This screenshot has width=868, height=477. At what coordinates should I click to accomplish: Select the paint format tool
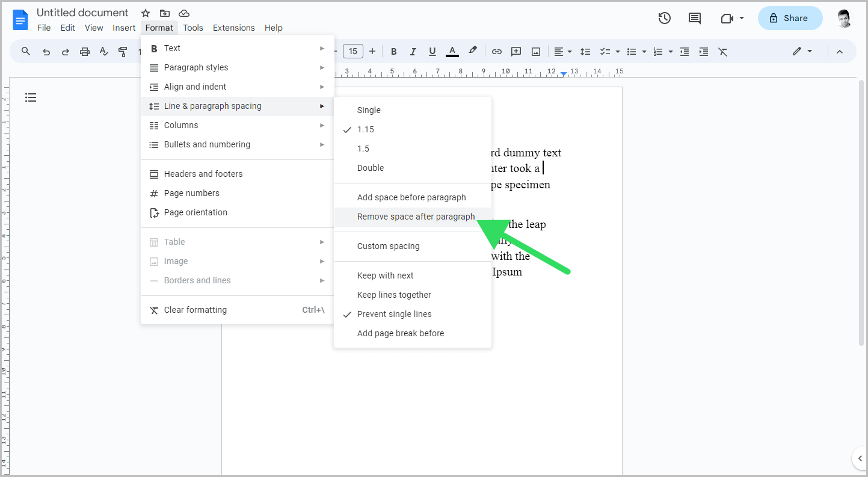(x=123, y=51)
